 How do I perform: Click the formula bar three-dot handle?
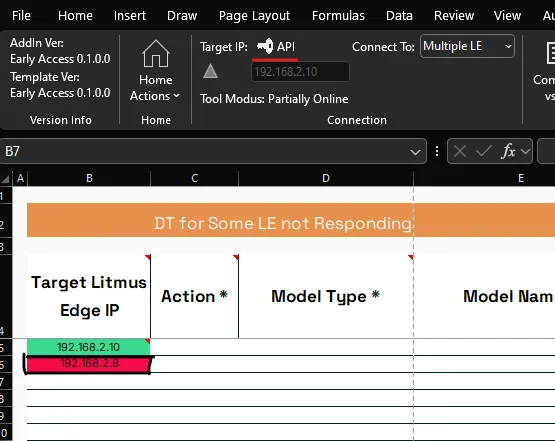click(437, 151)
